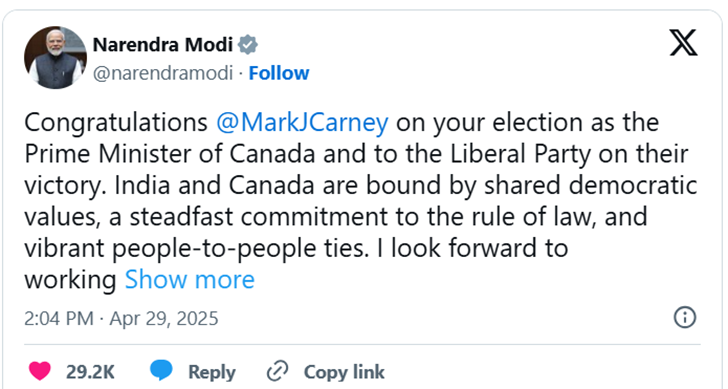The image size is (728, 389).
Task: Click the Narendra Modi display name
Action: coord(163,45)
